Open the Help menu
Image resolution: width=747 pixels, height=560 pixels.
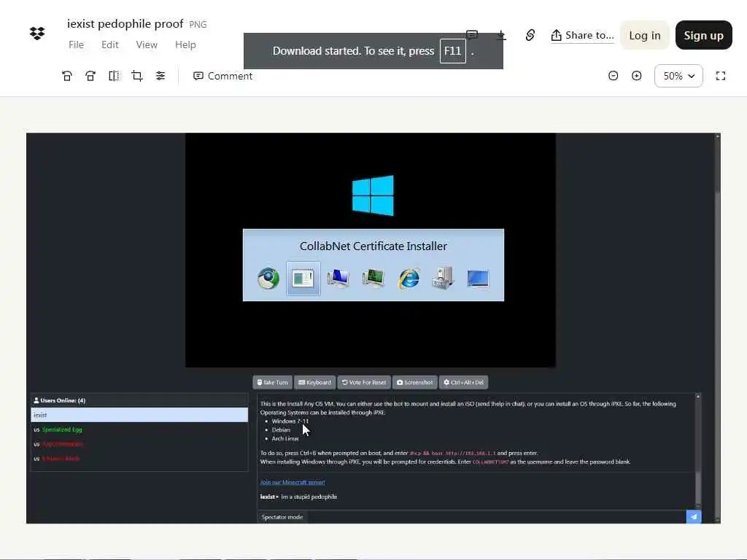coord(185,44)
